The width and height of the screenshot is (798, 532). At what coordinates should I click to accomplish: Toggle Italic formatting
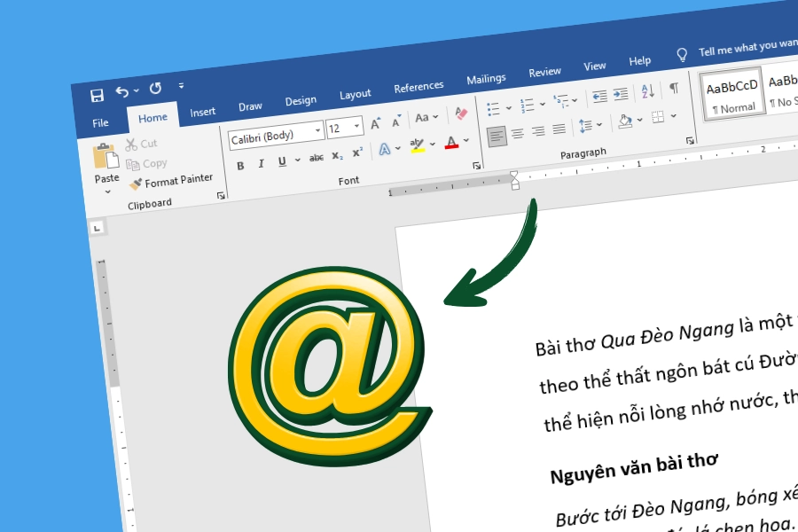pos(261,163)
